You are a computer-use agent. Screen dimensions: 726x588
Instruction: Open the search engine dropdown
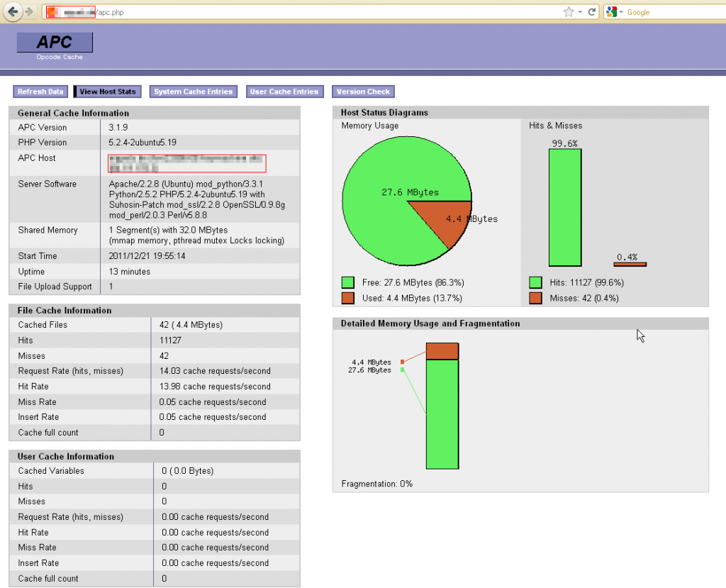click(620, 11)
